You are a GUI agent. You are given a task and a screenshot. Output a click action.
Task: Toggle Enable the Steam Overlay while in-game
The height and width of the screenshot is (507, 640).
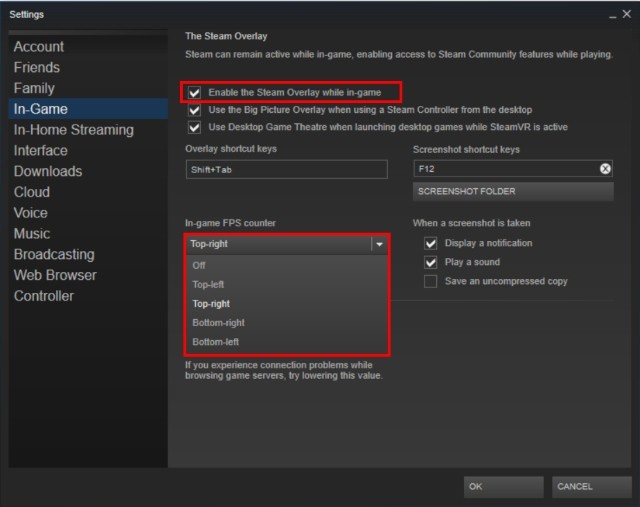pos(194,93)
